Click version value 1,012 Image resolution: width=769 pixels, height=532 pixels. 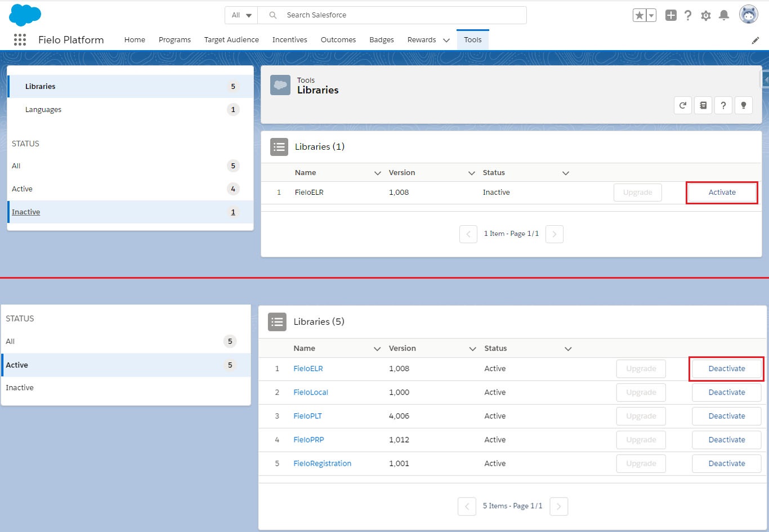tap(399, 440)
